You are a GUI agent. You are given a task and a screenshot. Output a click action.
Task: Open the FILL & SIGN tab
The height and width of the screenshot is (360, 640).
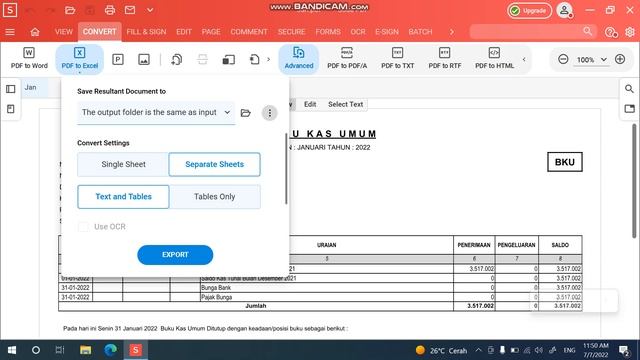(146, 32)
